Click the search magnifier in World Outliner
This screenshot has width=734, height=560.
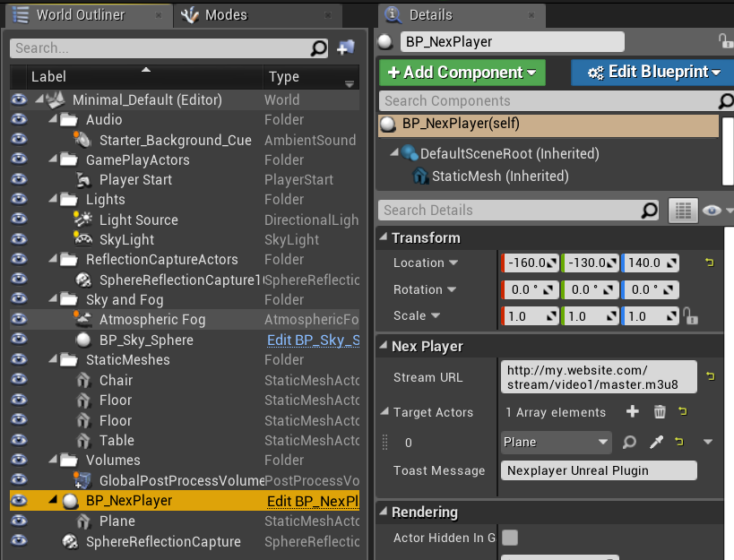pos(319,47)
